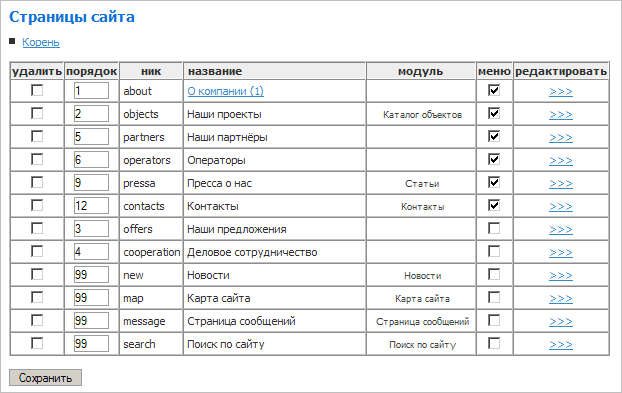Focus the order field of objects row
622x393 pixels.
(x=91, y=114)
